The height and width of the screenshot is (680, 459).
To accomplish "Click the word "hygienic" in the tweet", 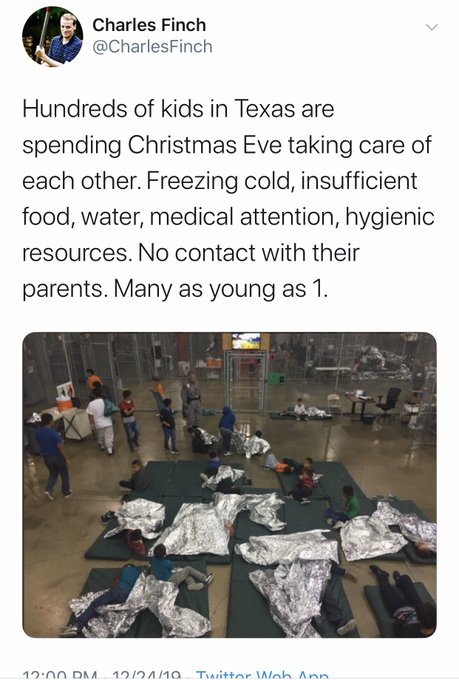I will (x=390, y=217).
